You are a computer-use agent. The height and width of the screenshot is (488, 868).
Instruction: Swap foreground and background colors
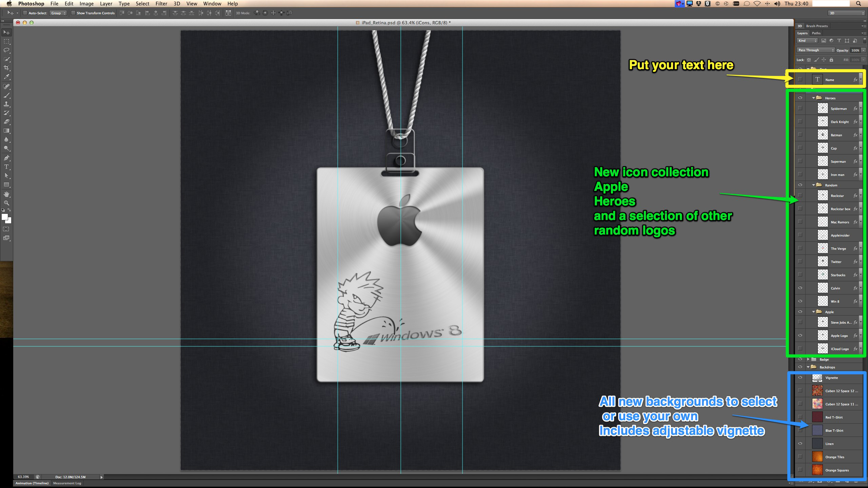tap(9, 210)
